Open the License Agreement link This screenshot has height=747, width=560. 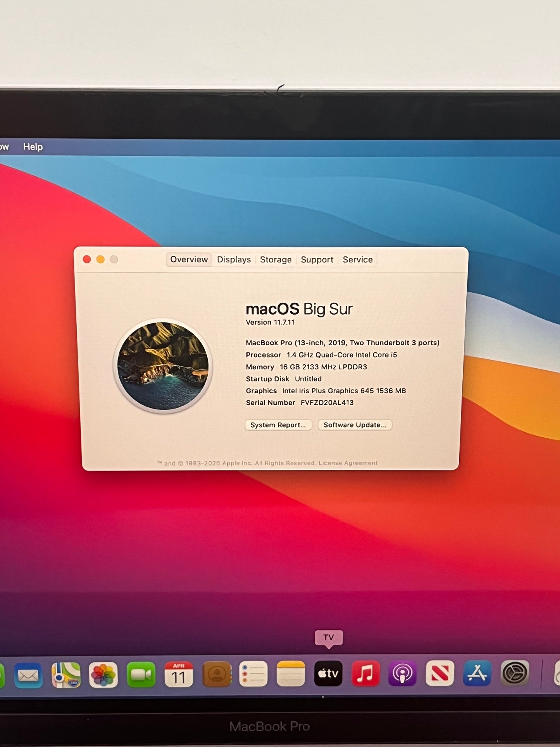tap(348, 463)
